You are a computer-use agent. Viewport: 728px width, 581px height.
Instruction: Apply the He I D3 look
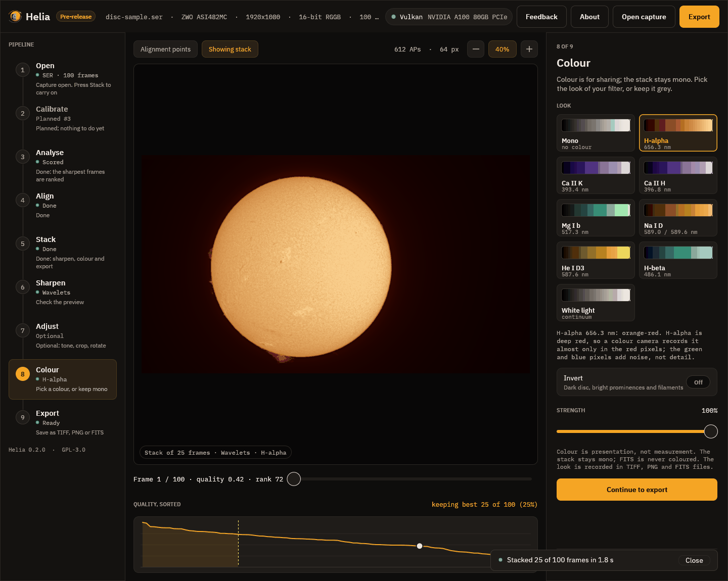[x=596, y=260]
